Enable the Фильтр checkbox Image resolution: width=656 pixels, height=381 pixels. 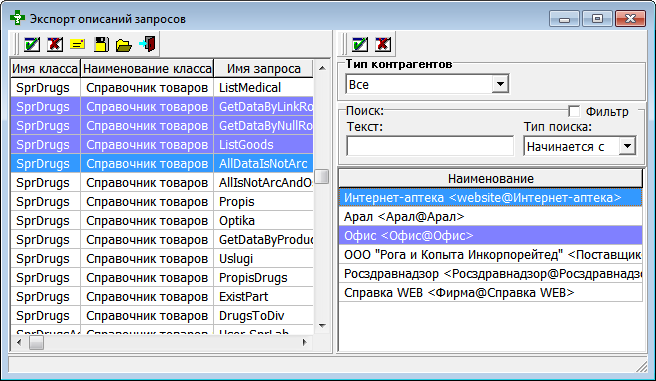[574, 111]
